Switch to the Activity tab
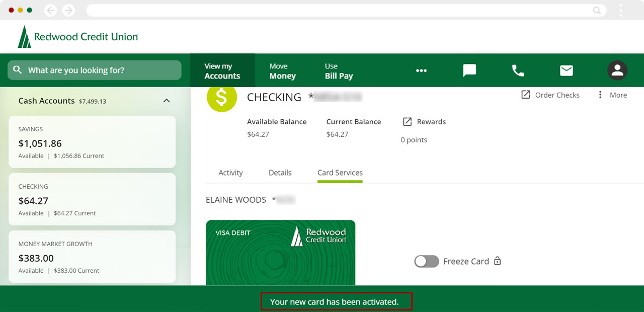This screenshot has height=312, width=644. [x=230, y=173]
